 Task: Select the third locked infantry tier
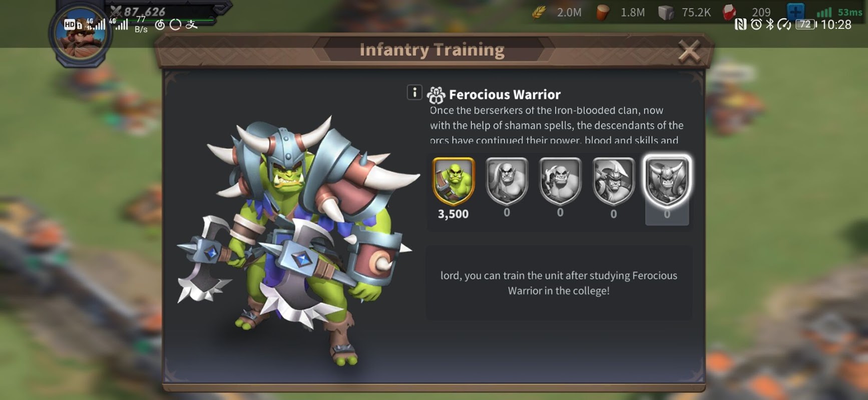tap(560, 181)
